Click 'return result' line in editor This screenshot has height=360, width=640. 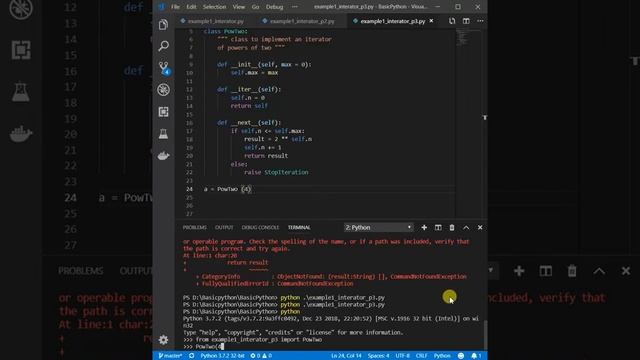tap(266, 156)
